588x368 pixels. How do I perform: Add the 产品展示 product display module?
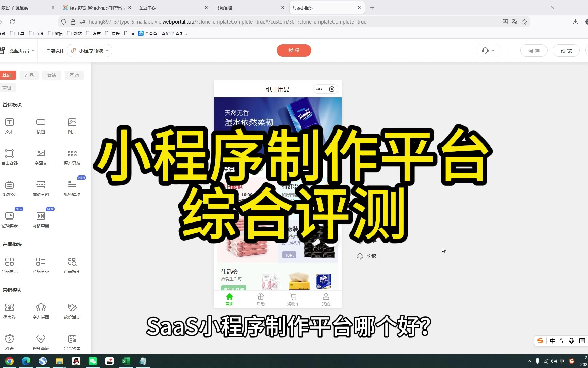coord(10,265)
